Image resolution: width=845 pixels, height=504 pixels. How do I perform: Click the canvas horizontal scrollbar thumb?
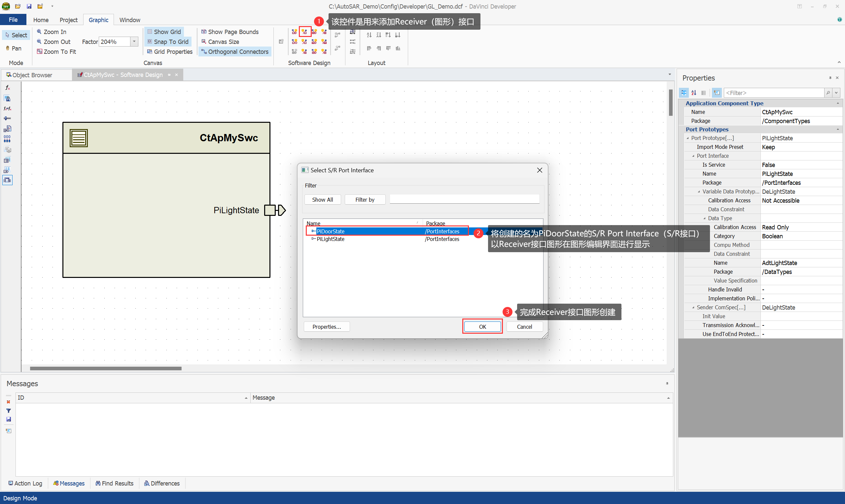click(x=105, y=368)
